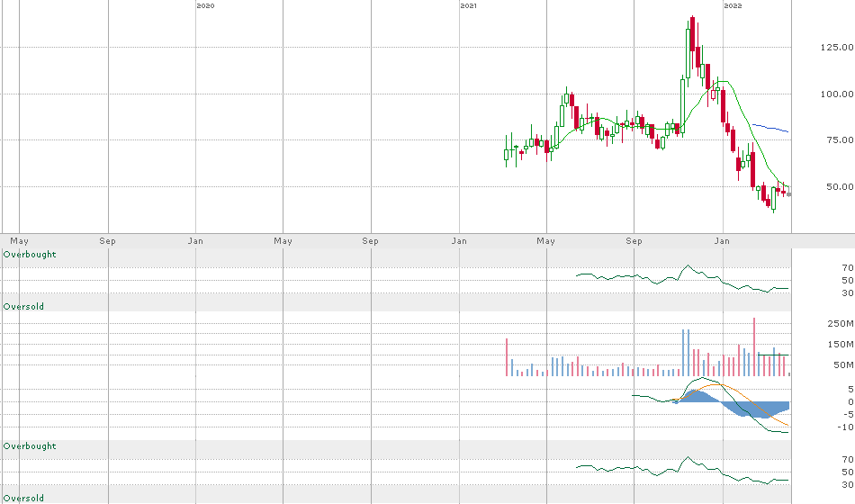
Task: Click the 250M volume axis label
Action: coord(841,323)
